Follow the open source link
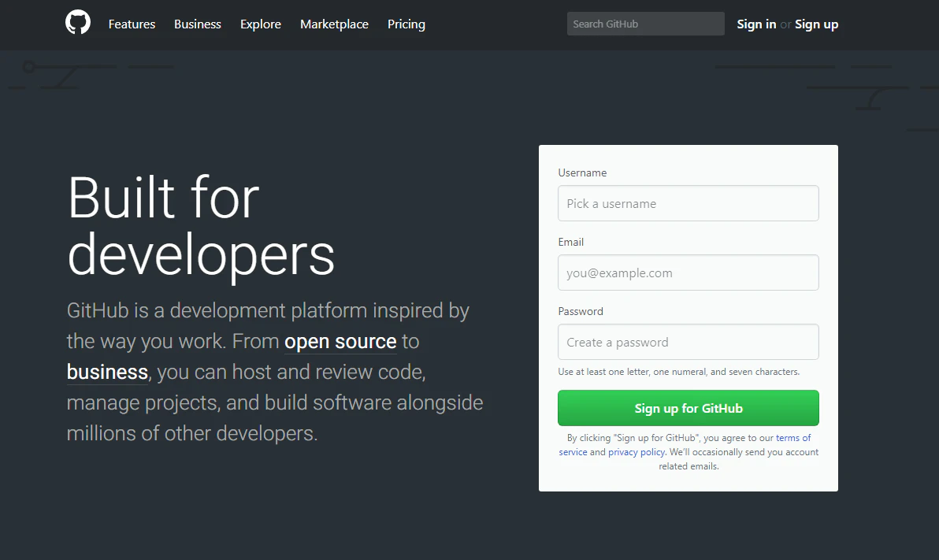 340,341
